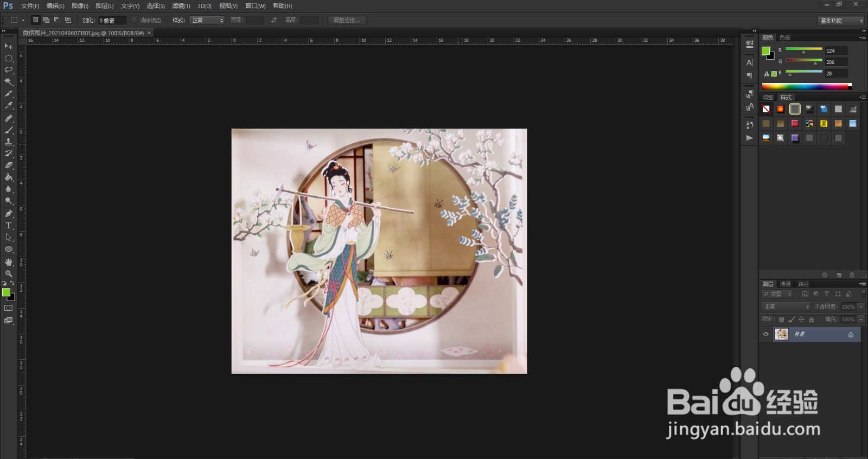Select the Hand tool
868x459 pixels.
coord(8,262)
